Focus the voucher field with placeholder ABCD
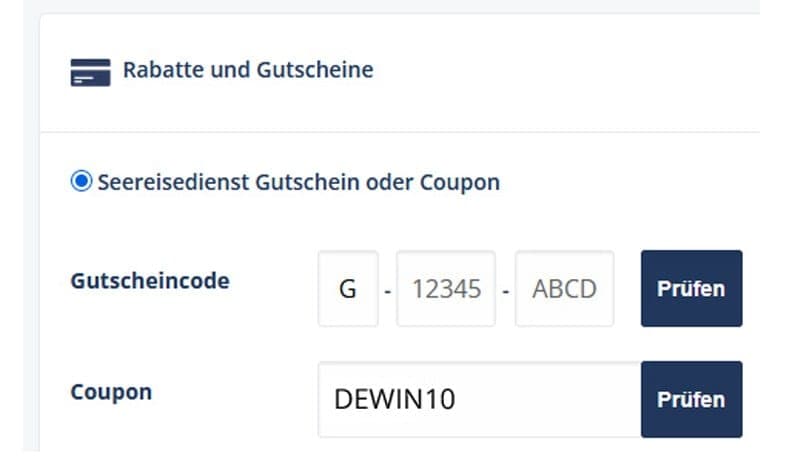 point(564,289)
